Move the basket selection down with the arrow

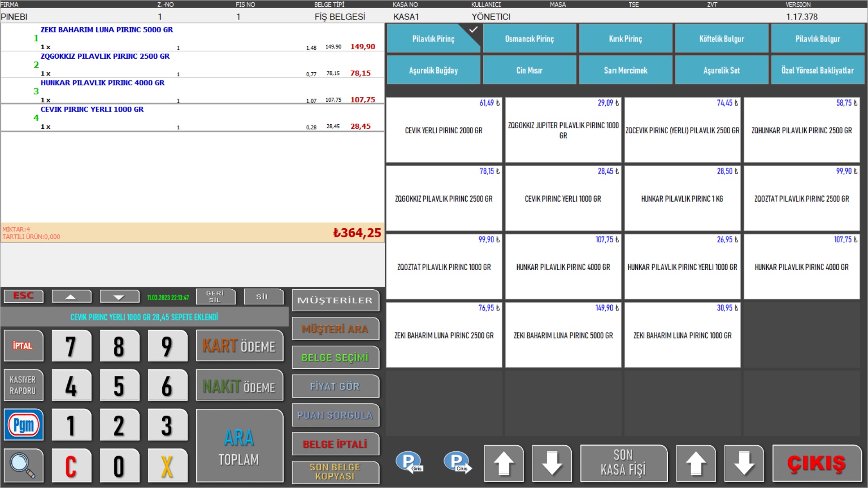point(119,297)
